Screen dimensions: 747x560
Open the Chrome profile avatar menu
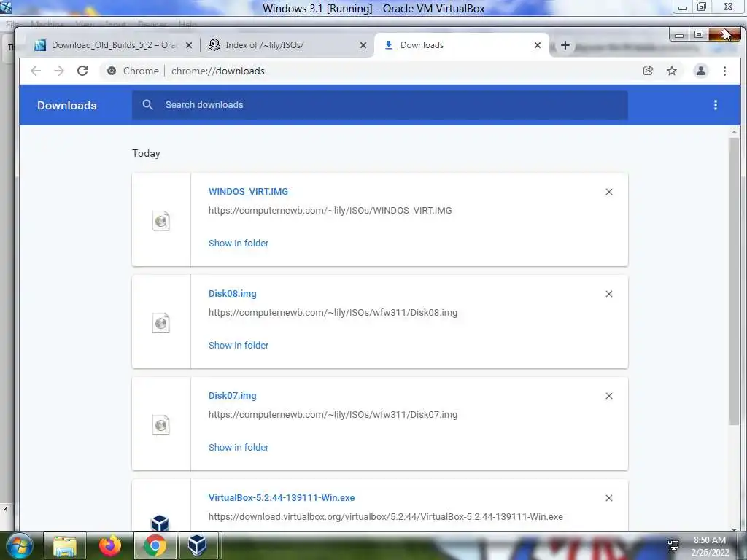tap(701, 71)
